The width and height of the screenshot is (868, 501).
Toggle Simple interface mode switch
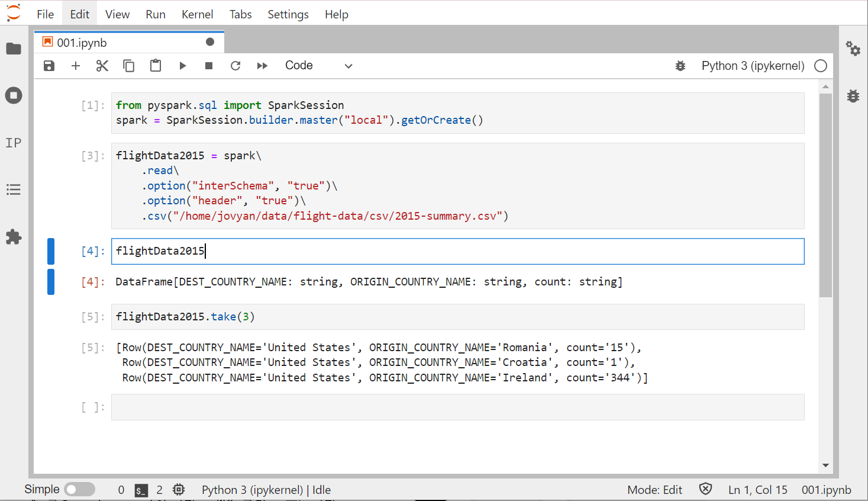click(x=80, y=490)
